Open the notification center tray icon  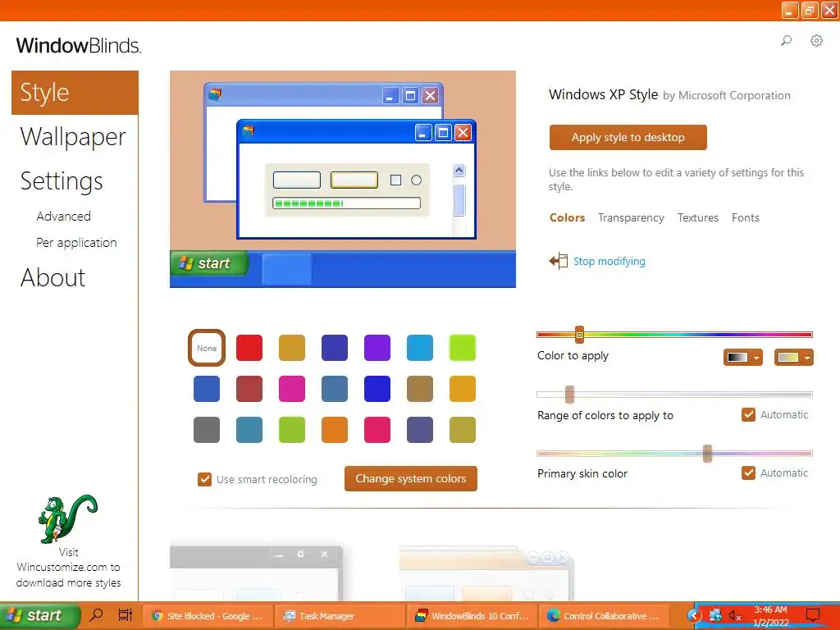813,615
